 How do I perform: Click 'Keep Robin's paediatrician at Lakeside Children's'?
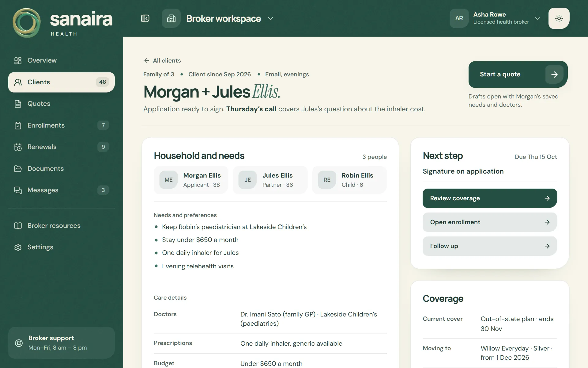pos(234,227)
